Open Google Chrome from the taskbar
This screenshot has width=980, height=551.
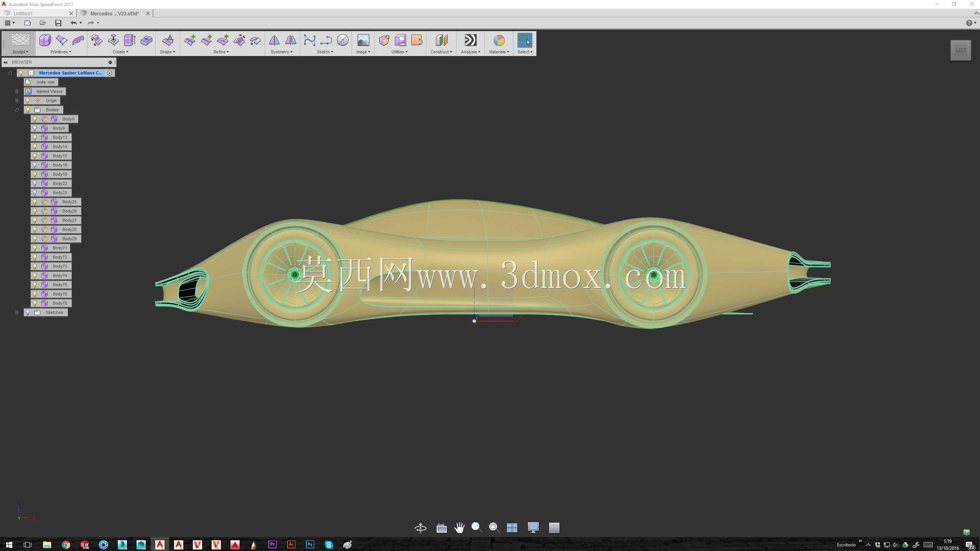coord(66,544)
